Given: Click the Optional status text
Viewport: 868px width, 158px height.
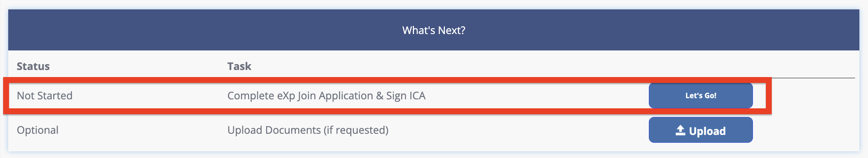Looking at the screenshot, I should click(38, 130).
